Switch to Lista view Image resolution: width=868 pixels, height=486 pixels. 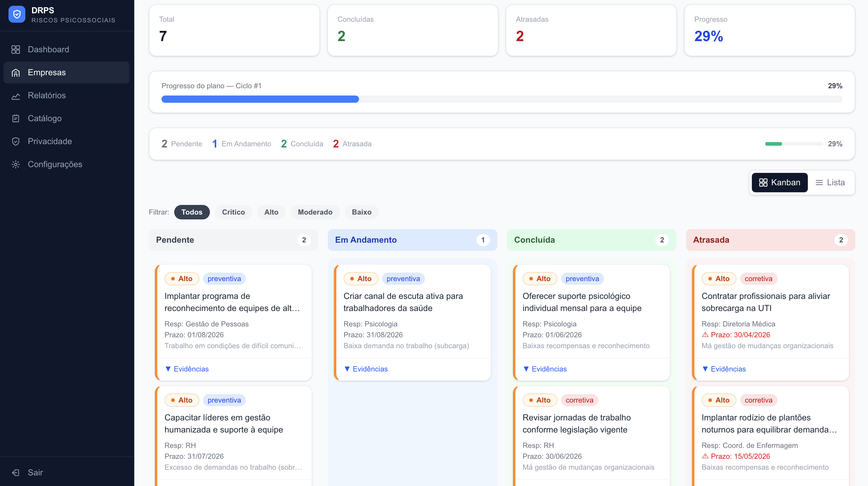tap(830, 183)
